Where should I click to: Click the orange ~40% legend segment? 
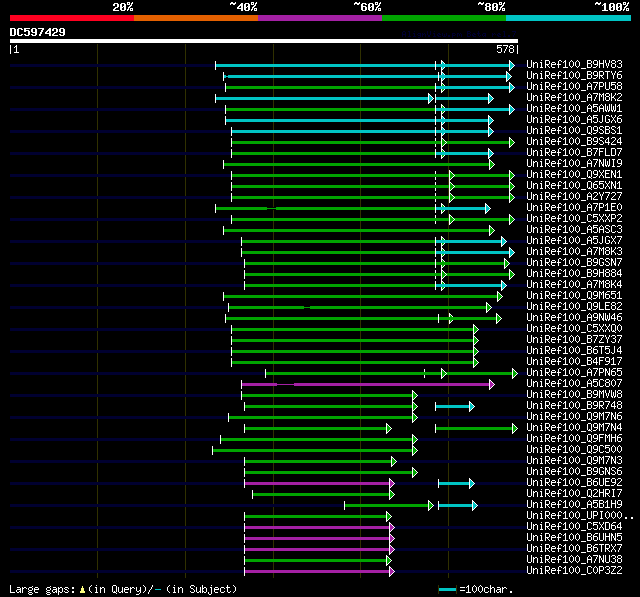pyautogui.click(x=196, y=18)
